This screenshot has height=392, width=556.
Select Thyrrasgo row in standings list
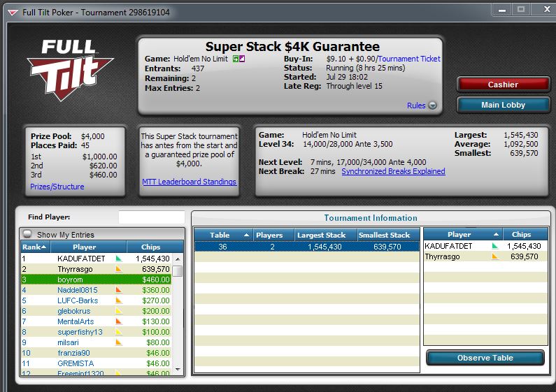pos(97,269)
